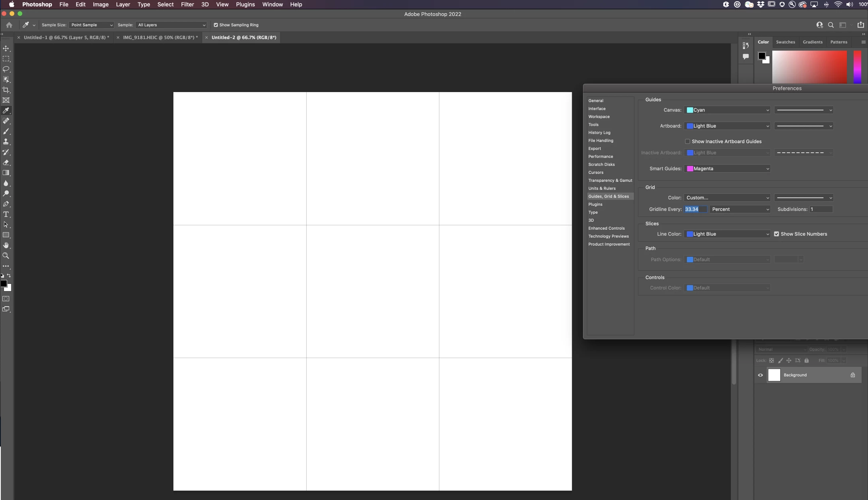The height and width of the screenshot is (500, 868).
Task: Toggle Show Sampling Ring checkbox
Action: click(216, 25)
